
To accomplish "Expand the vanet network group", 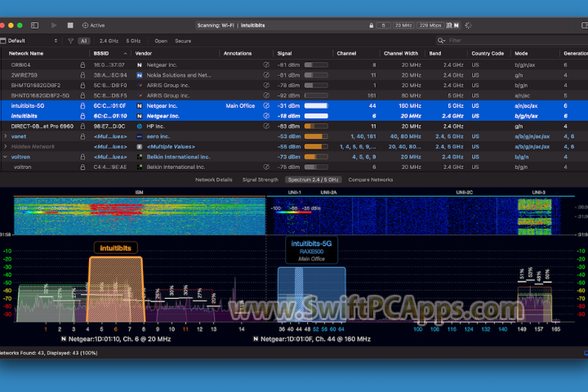I will [5, 136].
